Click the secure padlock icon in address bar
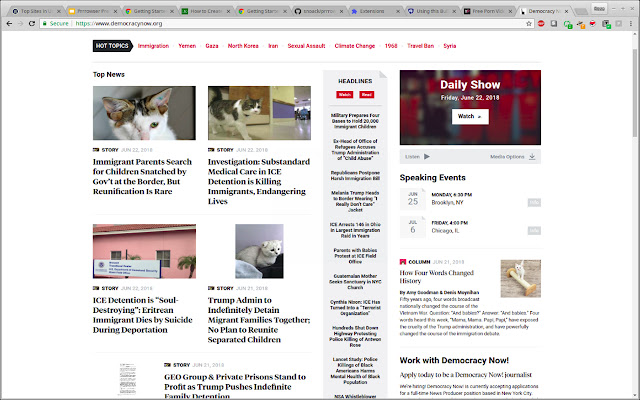The image size is (640, 400). (x=44, y=24)
